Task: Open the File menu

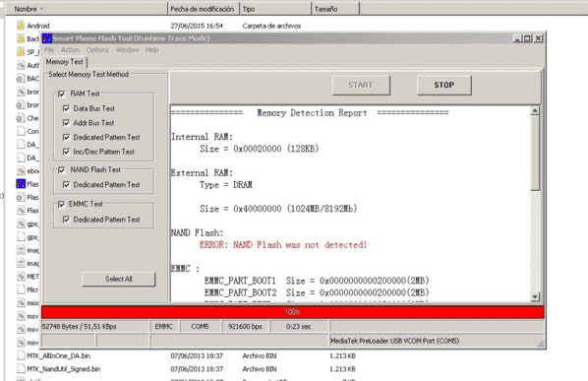Action: [49, 50]
